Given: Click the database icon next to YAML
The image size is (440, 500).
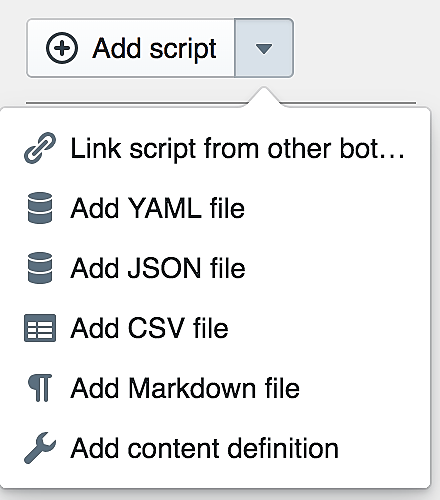Looking at the screenshot, I should click(40, 208).
